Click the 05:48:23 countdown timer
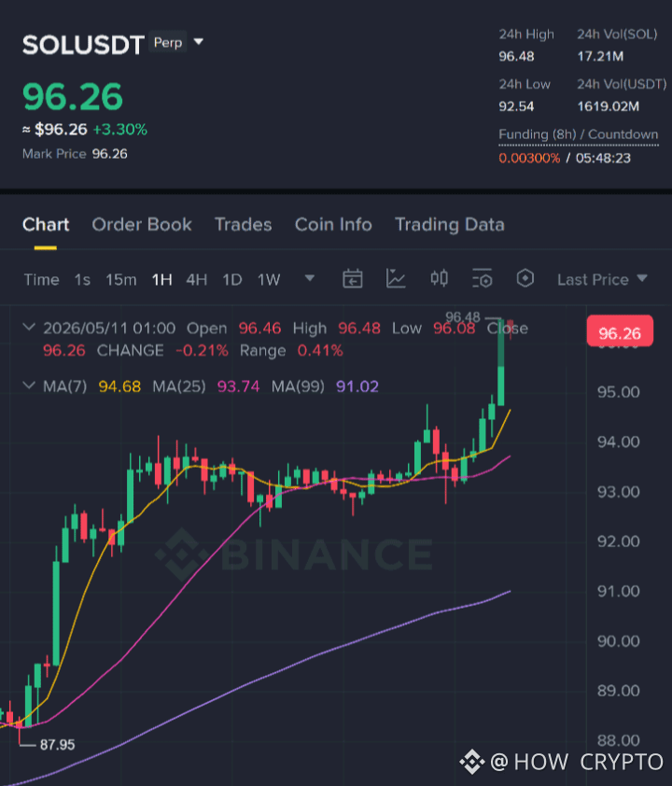 click(603, 158)
